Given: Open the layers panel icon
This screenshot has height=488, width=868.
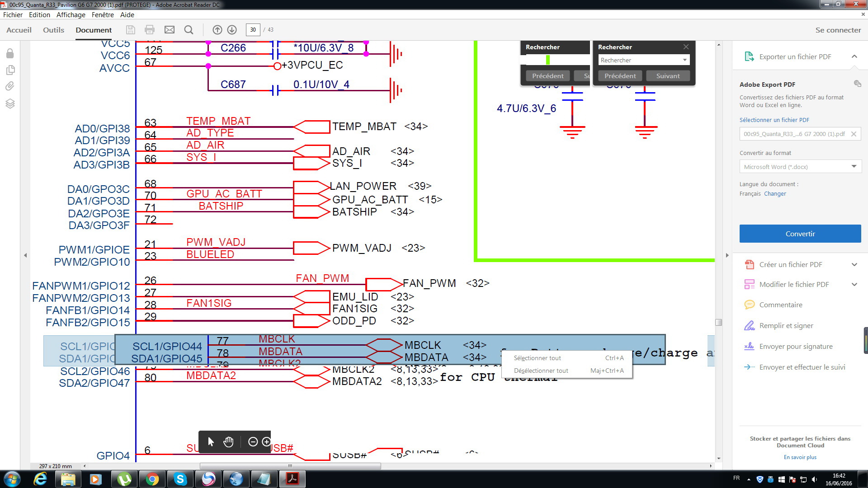Looking at the screenshot, I should click(x=10, y=103).
